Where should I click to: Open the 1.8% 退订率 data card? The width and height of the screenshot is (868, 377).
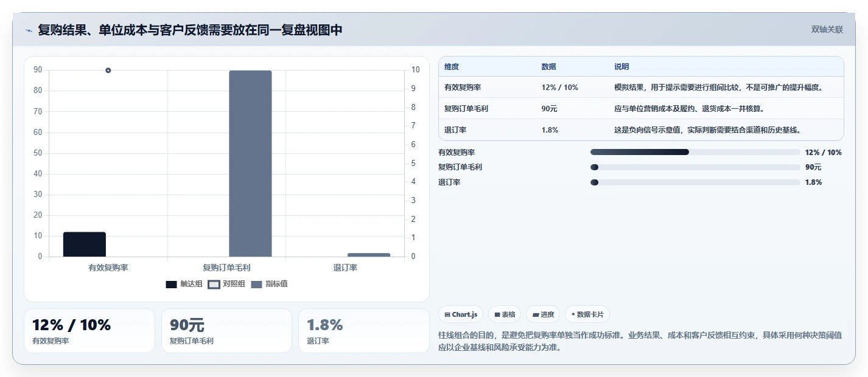[364, 331]
